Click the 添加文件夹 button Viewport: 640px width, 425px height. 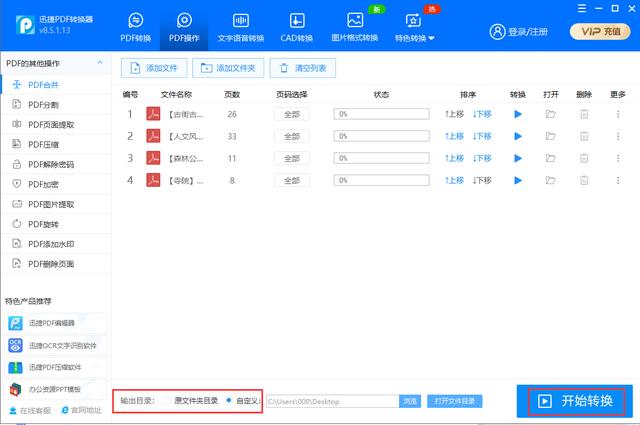click(x=228, y=68)
